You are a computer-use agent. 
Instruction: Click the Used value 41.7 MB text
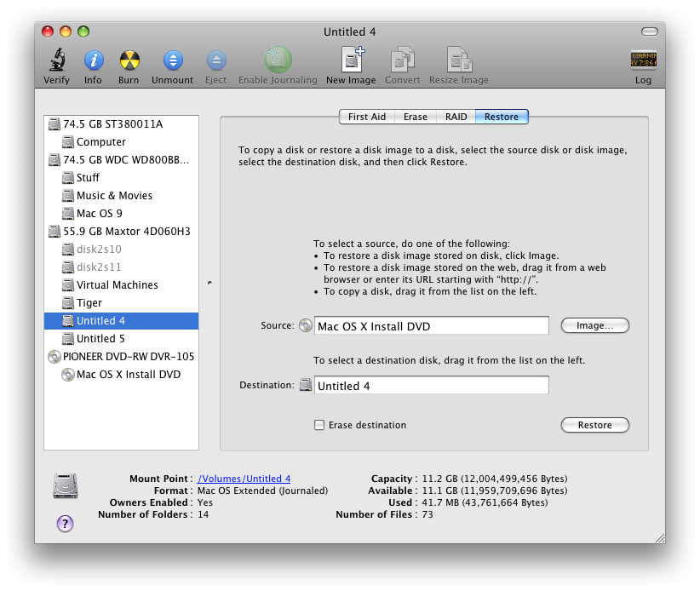point(485,502)
